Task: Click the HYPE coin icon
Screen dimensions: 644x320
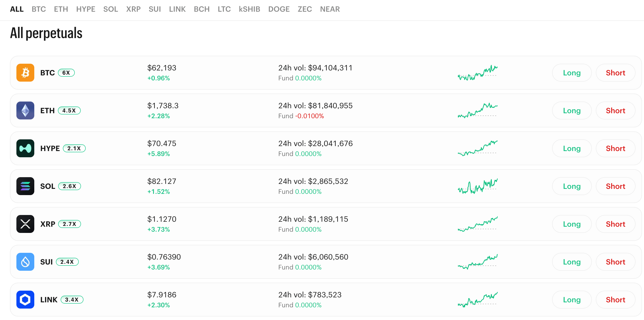Action: 25,148
